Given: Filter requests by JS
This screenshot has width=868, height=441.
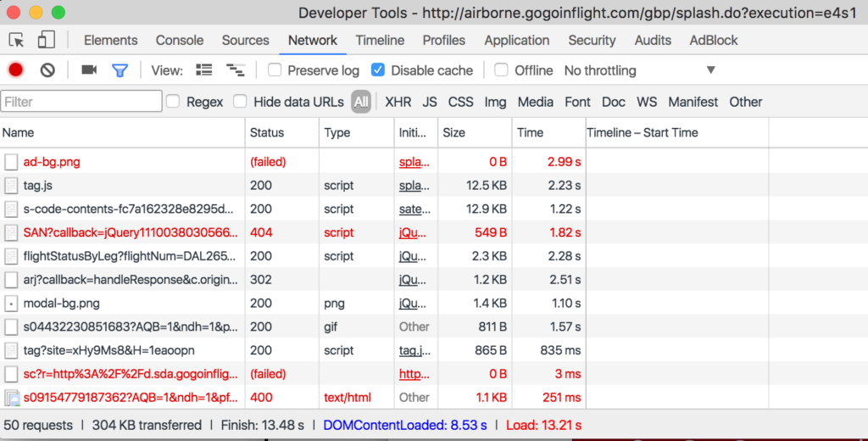Looking at the screenshot, I should (430, 102).
